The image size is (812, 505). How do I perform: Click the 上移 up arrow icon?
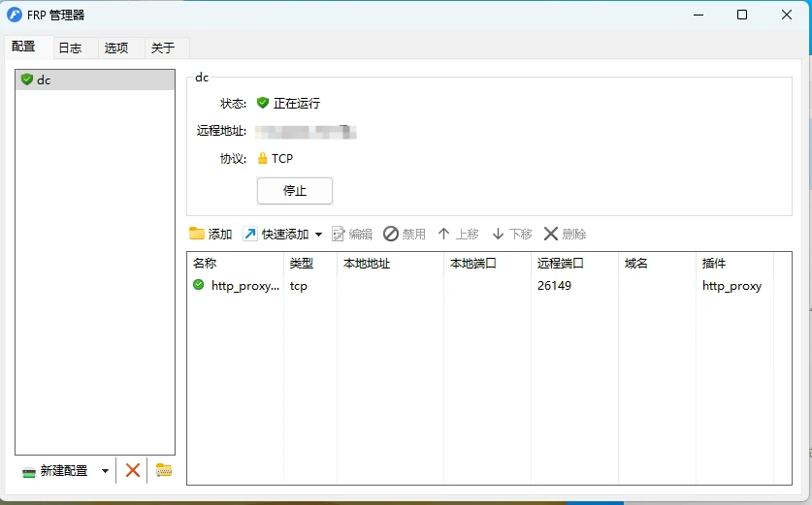[x=443, y=234]
